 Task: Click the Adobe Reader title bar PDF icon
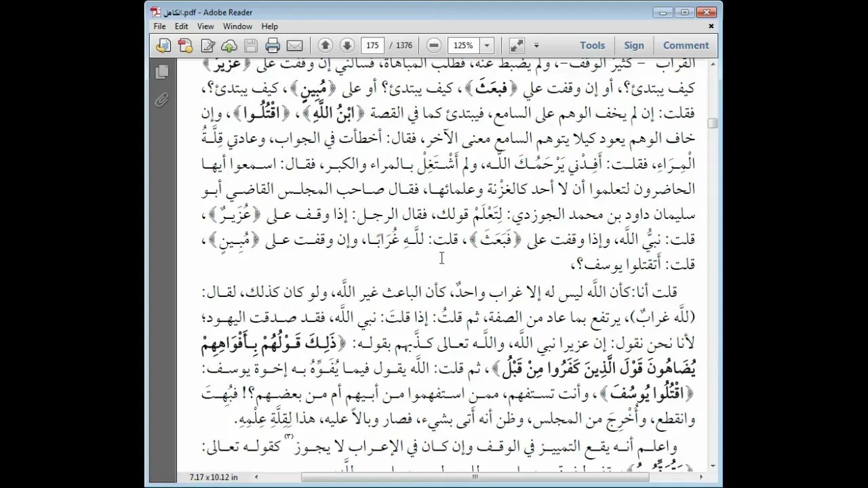tap(156, 12)
